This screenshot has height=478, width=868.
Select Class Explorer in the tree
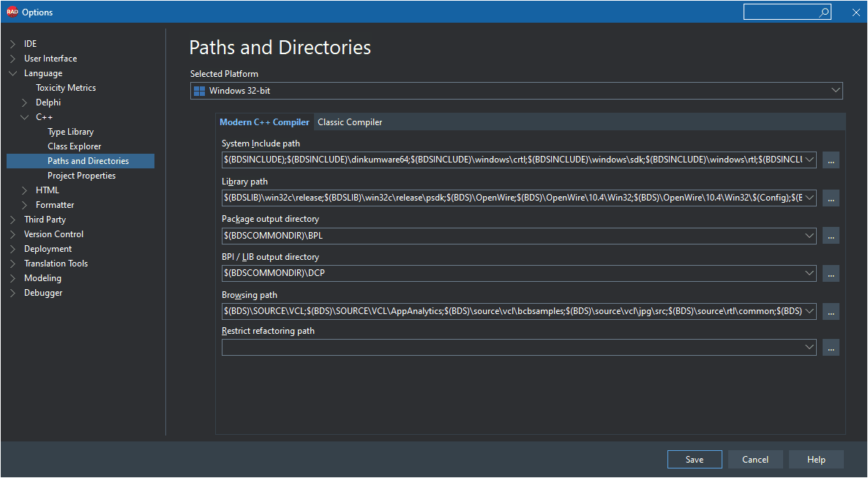pos(74,146)
